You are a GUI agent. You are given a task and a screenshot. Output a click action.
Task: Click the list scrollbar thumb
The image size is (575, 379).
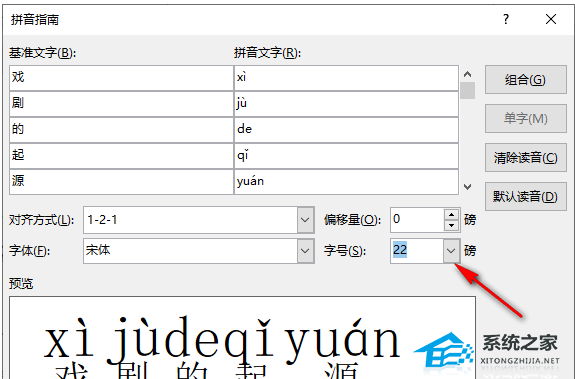[467, 91]
